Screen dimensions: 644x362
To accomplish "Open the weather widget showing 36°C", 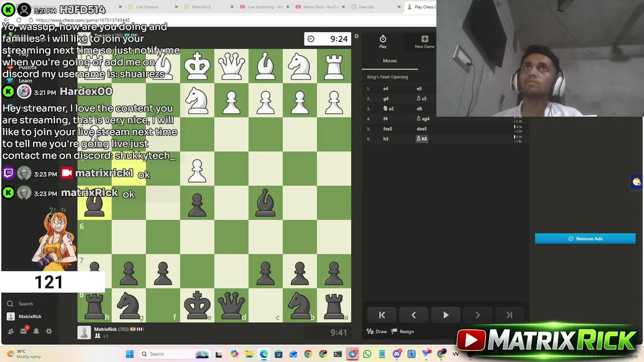I will point(24,354).
